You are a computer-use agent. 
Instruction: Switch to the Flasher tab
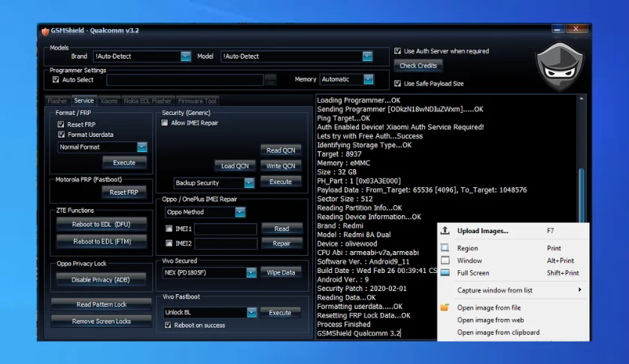coord(57,101)
